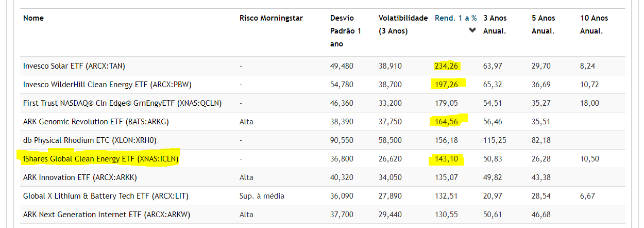Open ARK Genomic Revolution ETF link
644x228 pixels.
click(x=96, y=122)
